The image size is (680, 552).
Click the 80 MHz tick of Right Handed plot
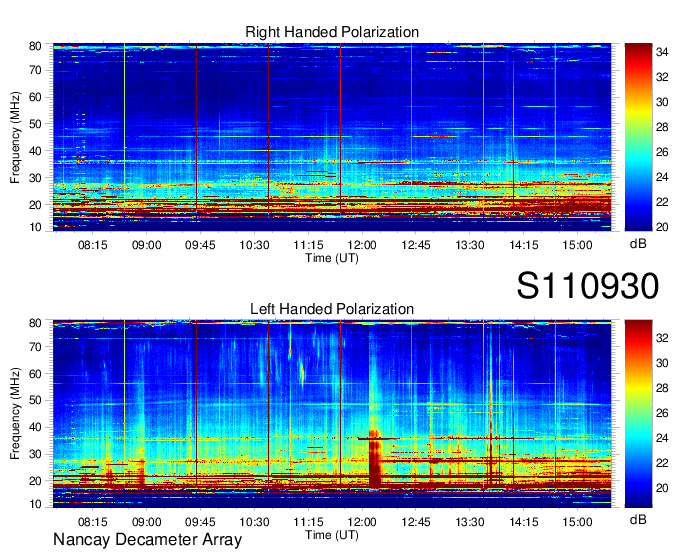(35, 46)
